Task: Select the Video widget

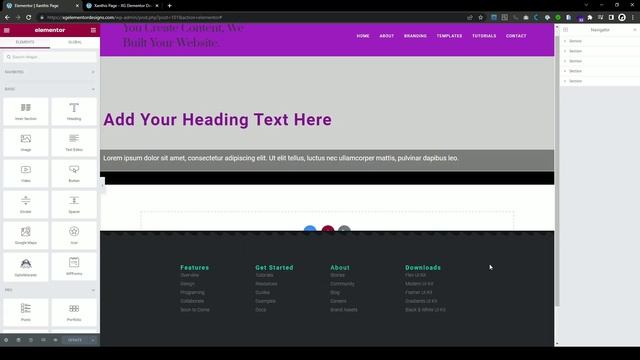Action: pyautogui.click(x=26, y=173)
